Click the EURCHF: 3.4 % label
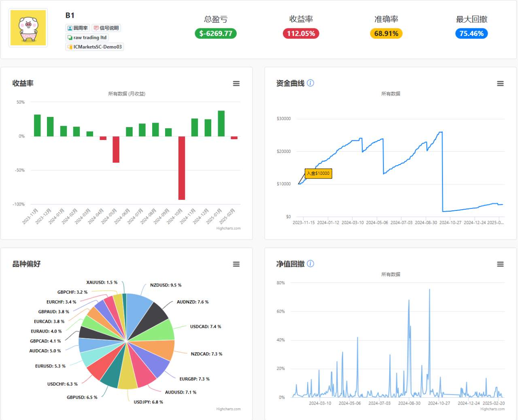 pos(61,302)
